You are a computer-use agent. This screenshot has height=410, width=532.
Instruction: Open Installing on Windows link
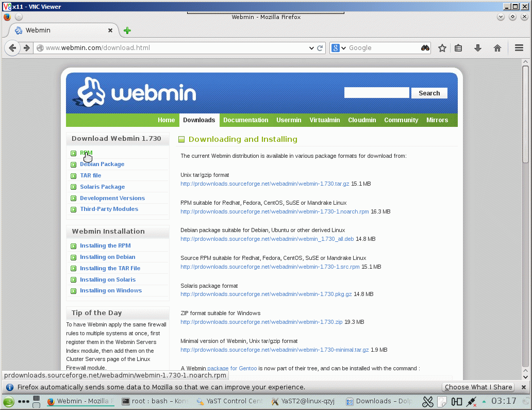coord(111,290)
